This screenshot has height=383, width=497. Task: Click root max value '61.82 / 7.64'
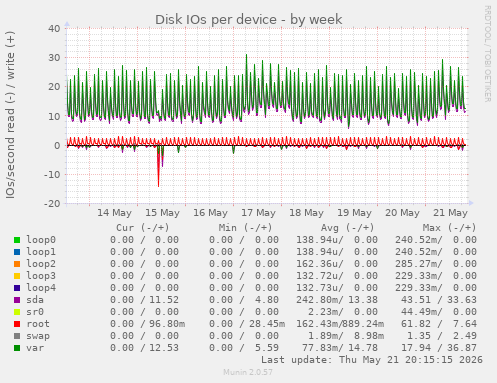click(x=439, y=324)
